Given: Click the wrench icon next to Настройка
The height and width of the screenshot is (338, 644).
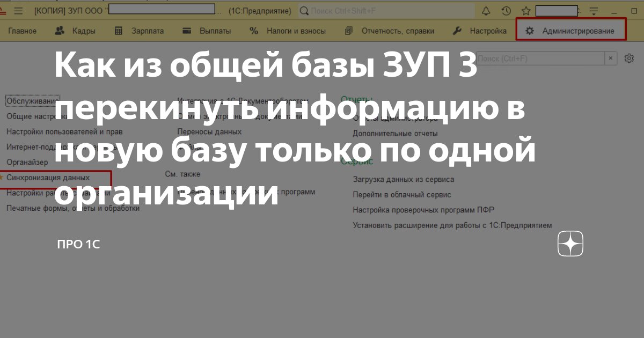Looking at the screenshot, I should coord(457,31).
